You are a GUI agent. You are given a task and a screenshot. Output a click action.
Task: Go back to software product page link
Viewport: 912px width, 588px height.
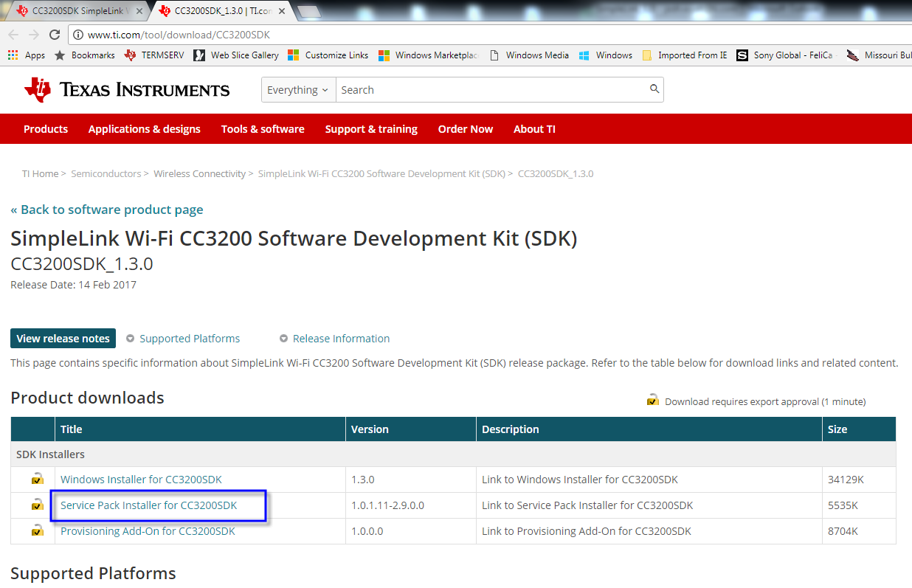click(107, 210)
